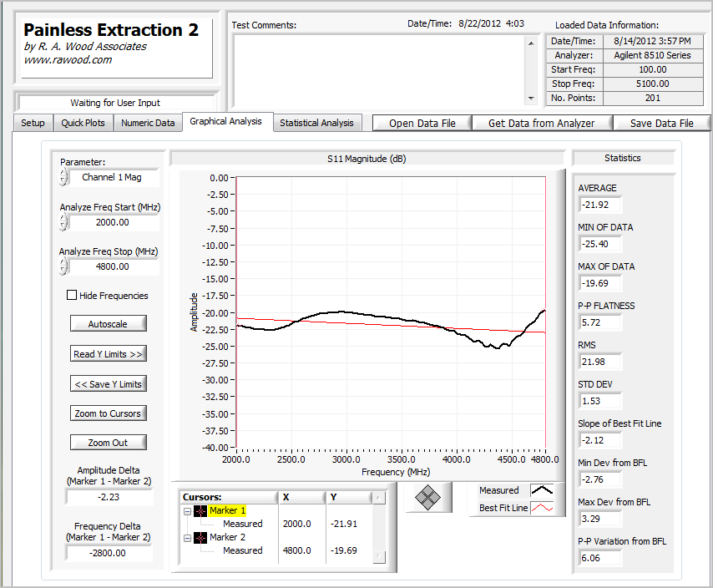The width and height of the screenshot is (713, 588).
Task: Open the Quick Plots tab
Action: coord(83,123)
